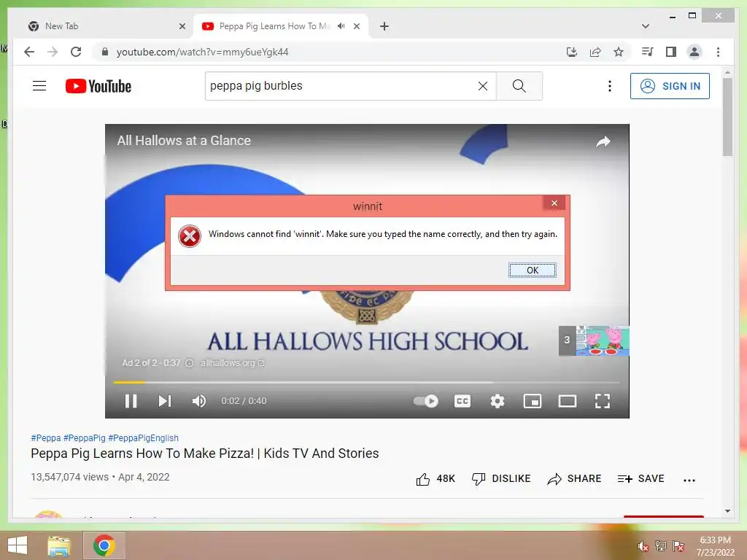The image size is (747, 560).
Task: Visit the allhallows.org ad link
Action: 232,363
